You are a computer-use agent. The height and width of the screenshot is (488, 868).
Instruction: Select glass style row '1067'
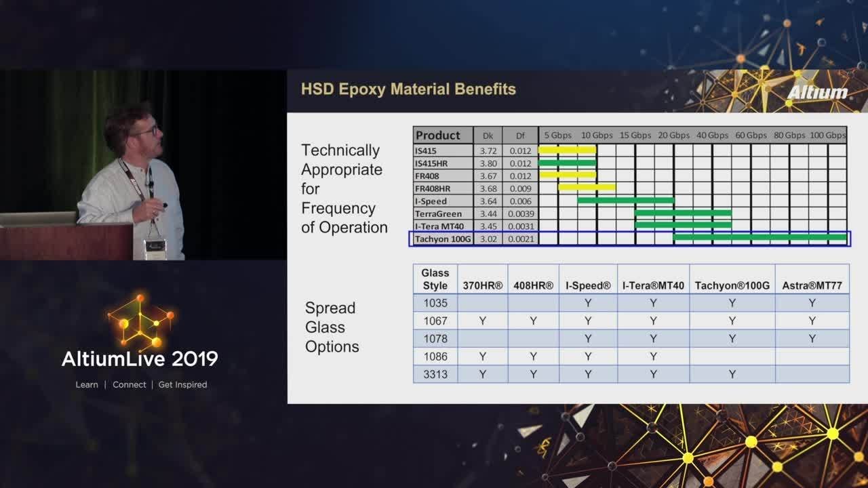click(631, 321)
